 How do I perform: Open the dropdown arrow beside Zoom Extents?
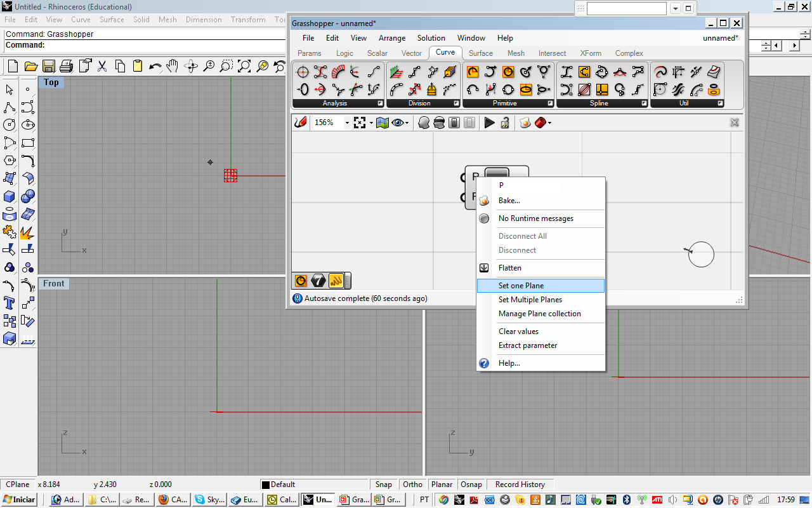[370, 123]
